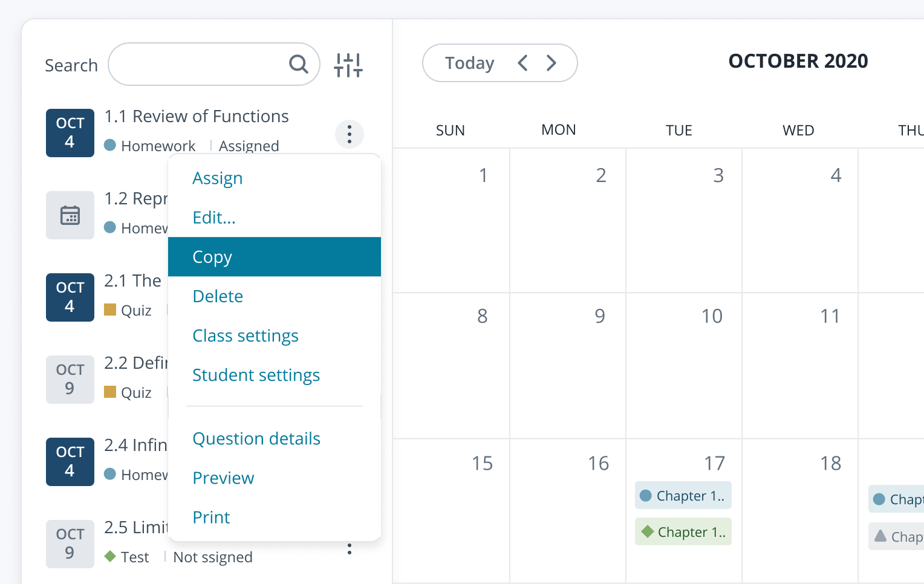Open the 2.5 Limits test options menu
Image resolution: width=924 pixels, height=584 pixels.
click(350, 549)
